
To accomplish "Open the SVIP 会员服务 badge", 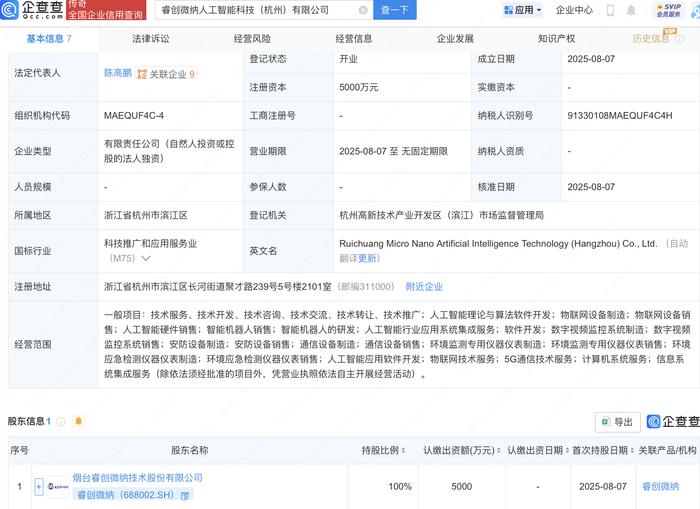I will pos(668,10).
